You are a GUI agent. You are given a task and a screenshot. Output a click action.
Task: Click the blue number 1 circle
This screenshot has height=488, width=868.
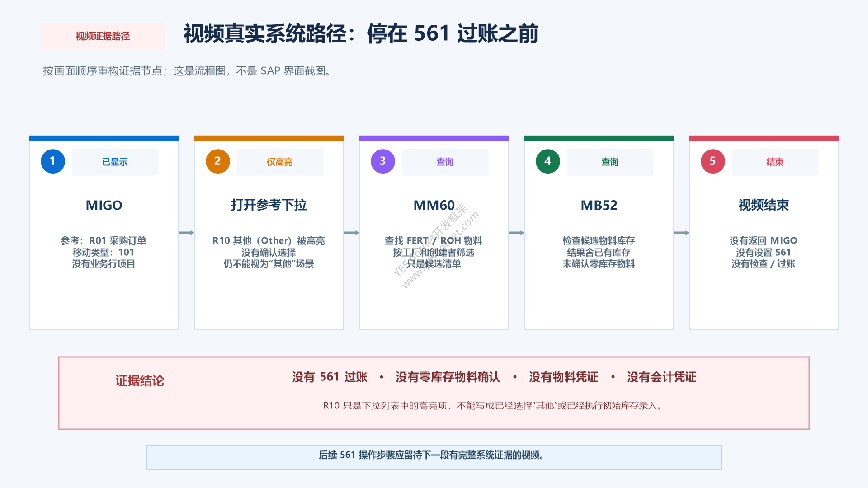coord(53,161)
